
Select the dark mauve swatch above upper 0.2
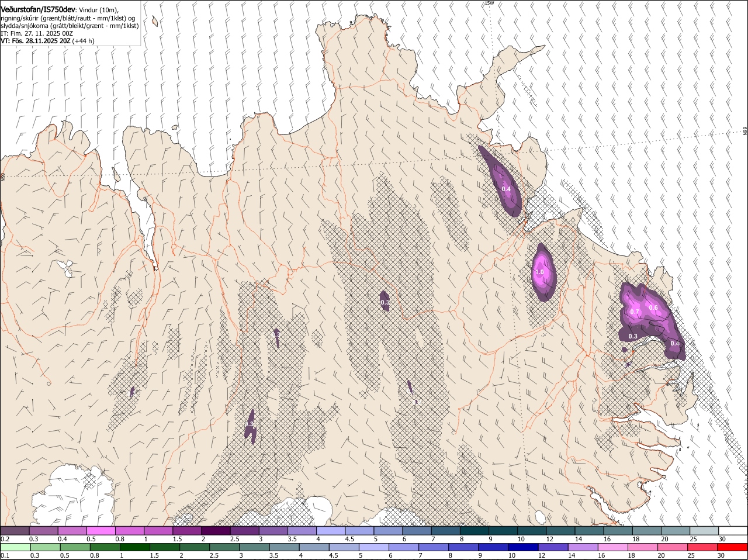(15, 531)
